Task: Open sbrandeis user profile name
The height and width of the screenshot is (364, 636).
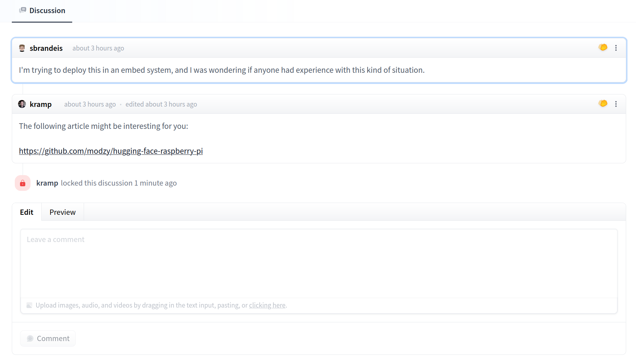Action: click(x=46, y=48)
